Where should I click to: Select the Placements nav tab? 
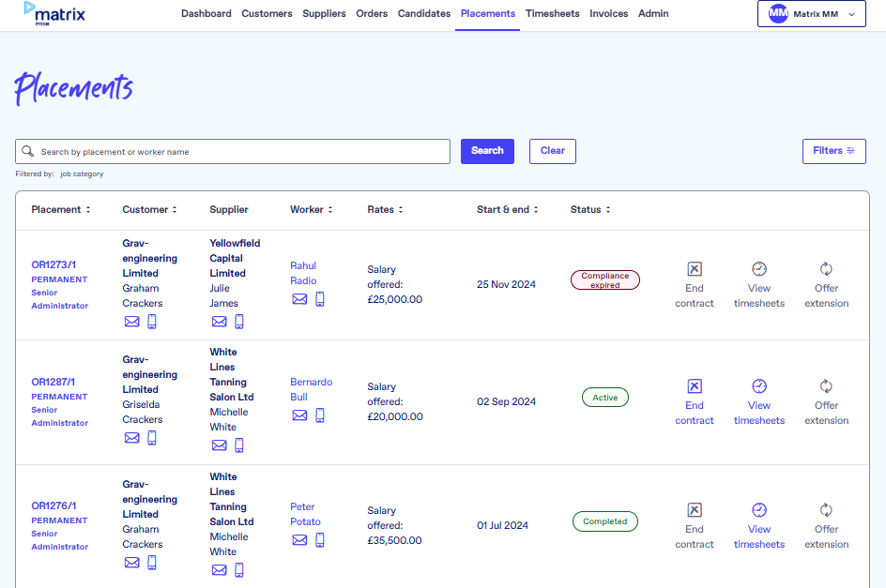pyautogui.click(x=488, y=13)
